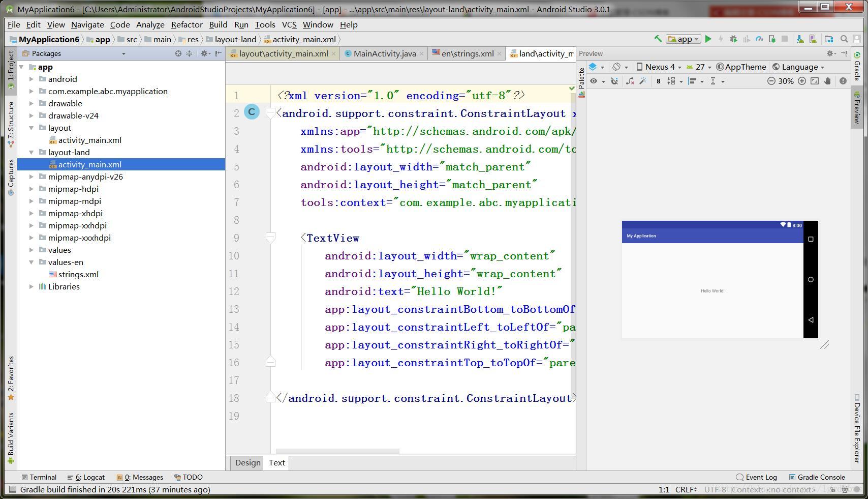868x499 pixels.
Task: Hide the Preview panel with hide icon
Action: (844, 53)
